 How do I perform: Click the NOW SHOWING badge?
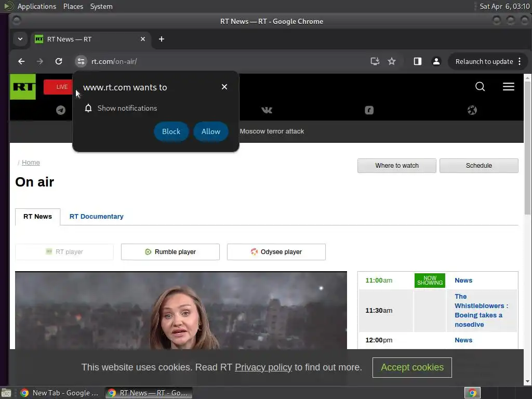430,280
